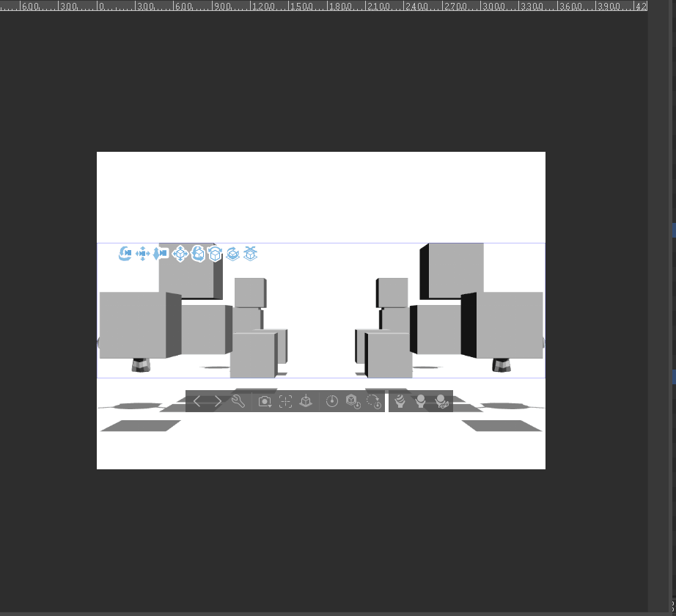Select the rotate camera manipulator icon
Image resolution: width=676 pixels, height=616 pixels.
[x=125, y=254]
